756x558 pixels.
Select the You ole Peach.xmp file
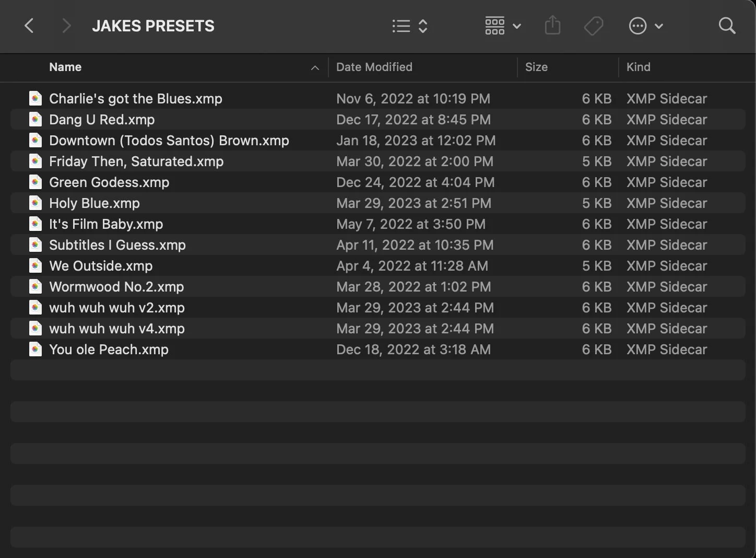pos(109,349)
